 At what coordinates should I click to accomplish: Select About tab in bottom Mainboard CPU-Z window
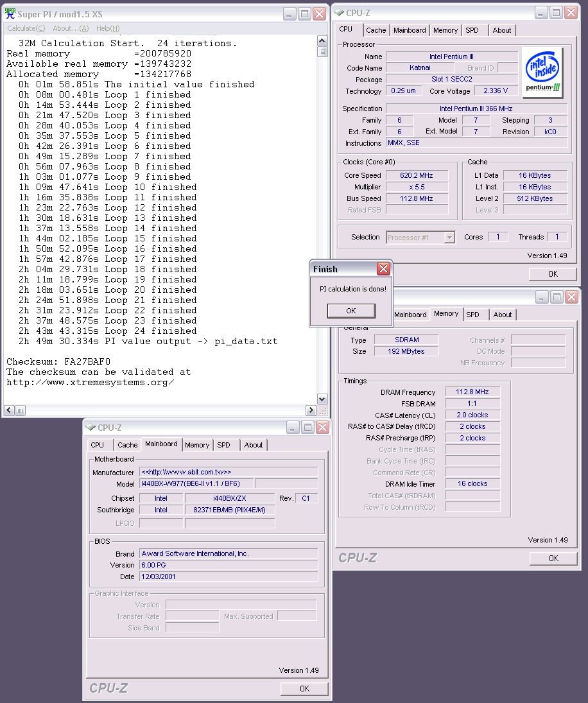point(253,445)
